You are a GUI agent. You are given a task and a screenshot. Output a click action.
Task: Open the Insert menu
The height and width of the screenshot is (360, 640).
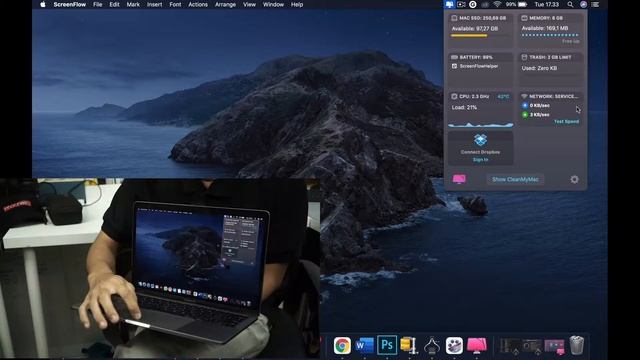[x=154, y=4]
